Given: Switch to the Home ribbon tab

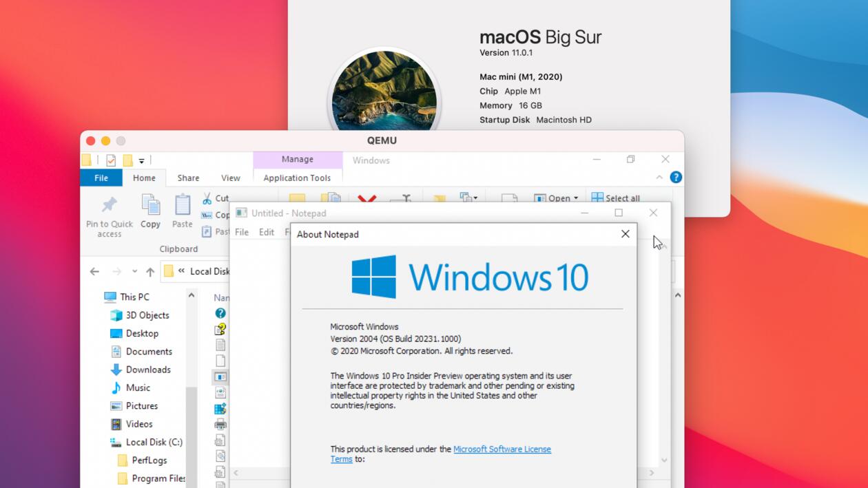Looking at the screenshot, I should click(144, 178).
